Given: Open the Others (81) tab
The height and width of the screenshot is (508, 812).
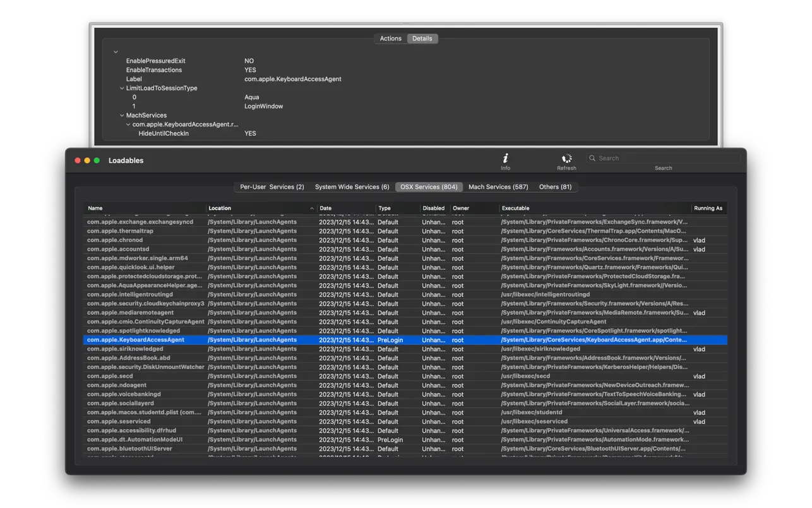Looking at the screenshot, I should [555, 186].
